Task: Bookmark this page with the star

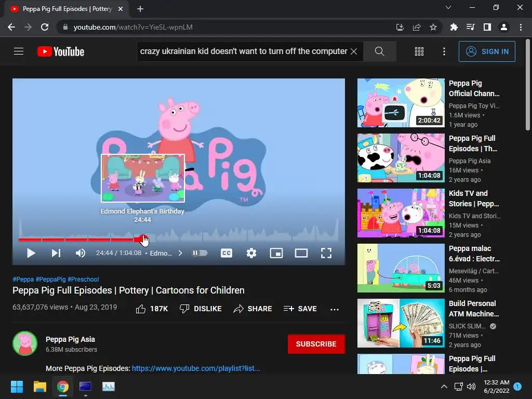Action: (433, 27)
